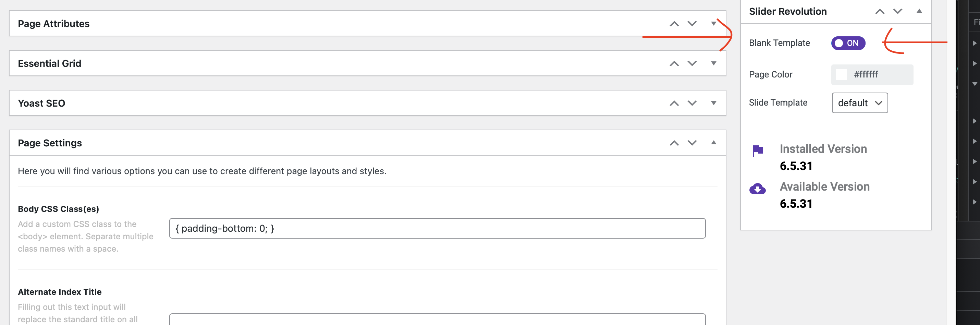Expand the Essential Grid panel
This screenshot has width=980, height=325.
point(714,63)
